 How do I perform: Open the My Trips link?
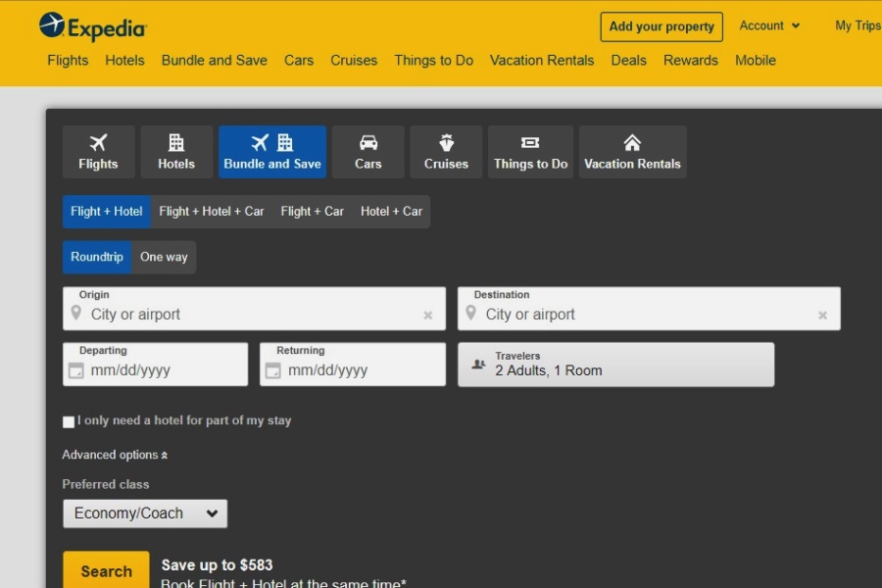[x=857, y=25]
